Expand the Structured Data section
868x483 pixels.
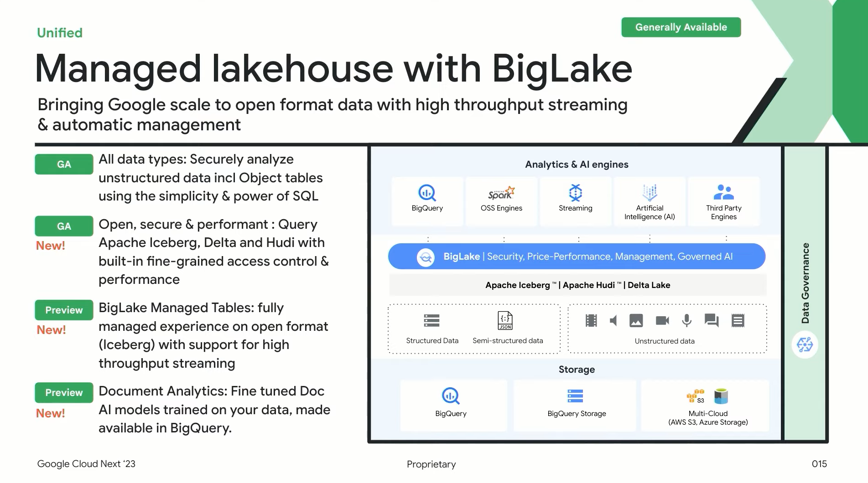(x=431, y=328)
